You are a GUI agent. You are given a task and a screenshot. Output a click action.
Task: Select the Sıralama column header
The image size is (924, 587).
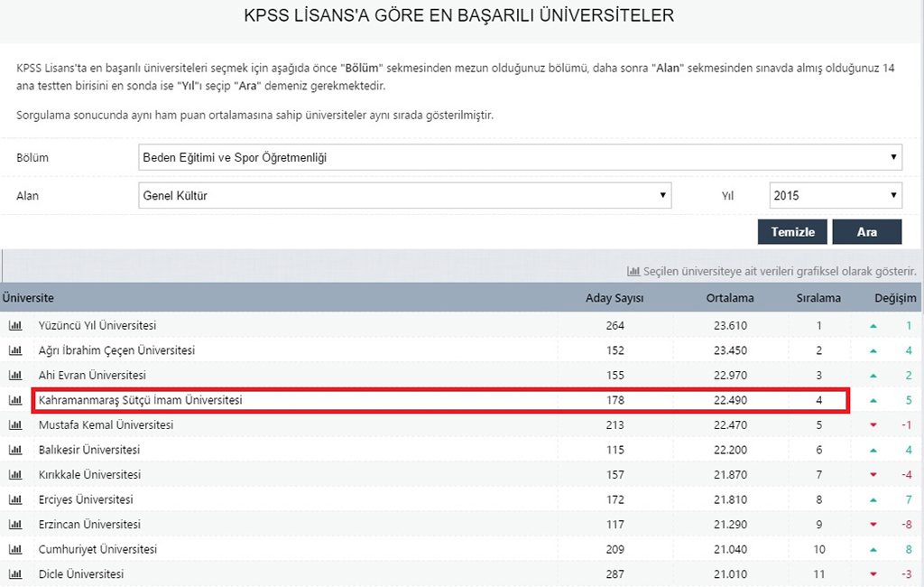pyautogui.click(x=818, y=298)
